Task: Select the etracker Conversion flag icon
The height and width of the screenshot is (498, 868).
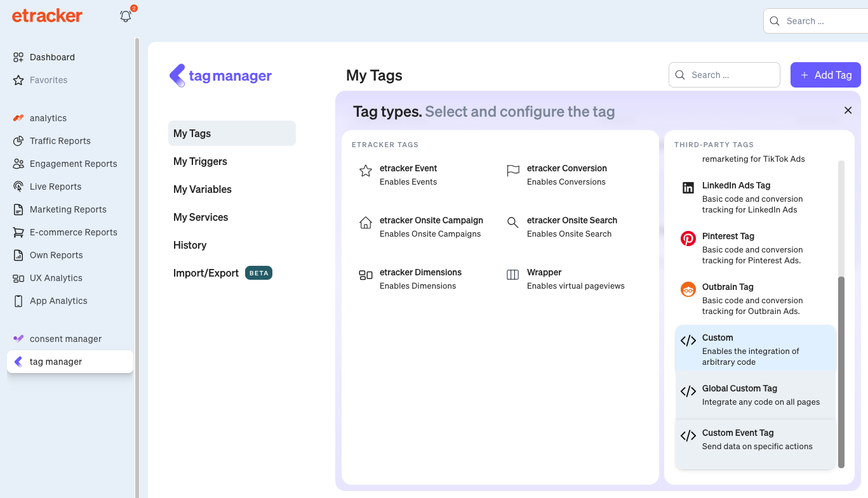Action: [513, 171]
